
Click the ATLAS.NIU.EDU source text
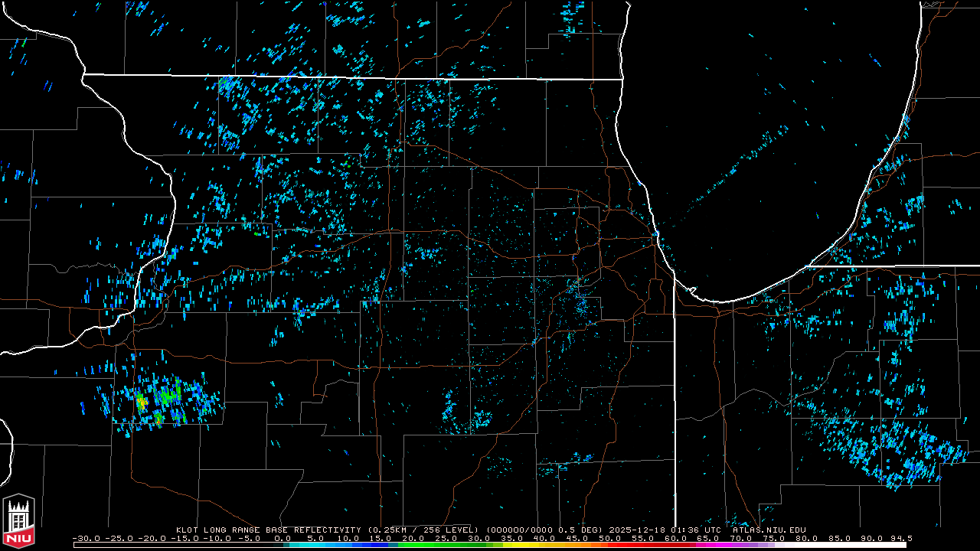tap(769, 530)
